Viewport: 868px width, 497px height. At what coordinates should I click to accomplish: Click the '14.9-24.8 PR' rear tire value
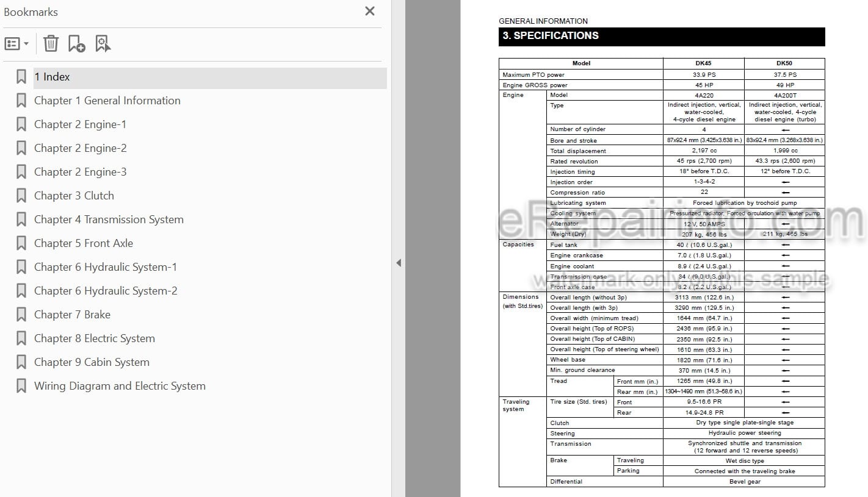pos(704,413)
